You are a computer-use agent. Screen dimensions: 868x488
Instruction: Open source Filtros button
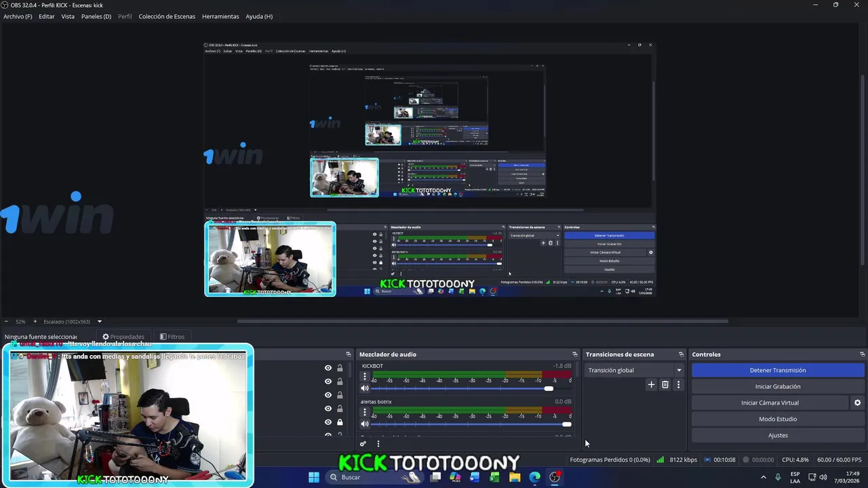pyautogui.click(x=172, y=337)
